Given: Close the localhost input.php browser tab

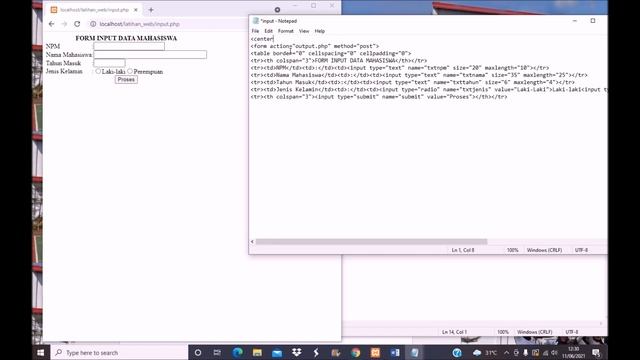Looking at the screenshot, I should click(136, 10).
